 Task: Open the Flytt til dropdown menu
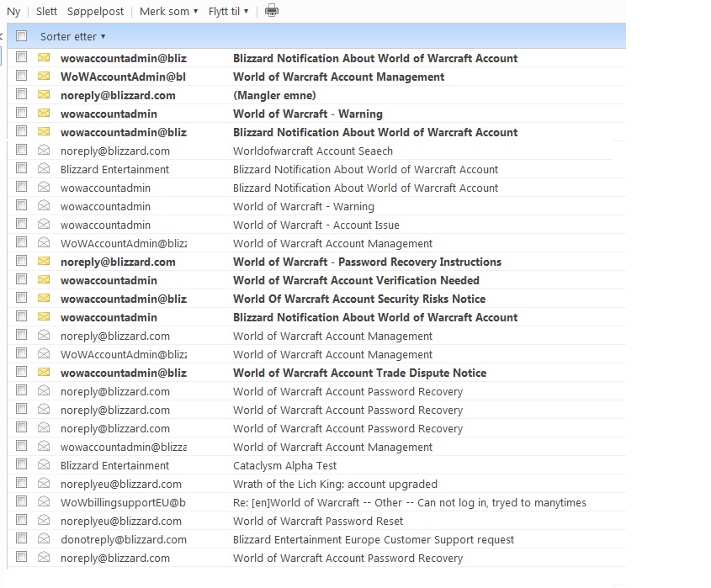(228, 11)
